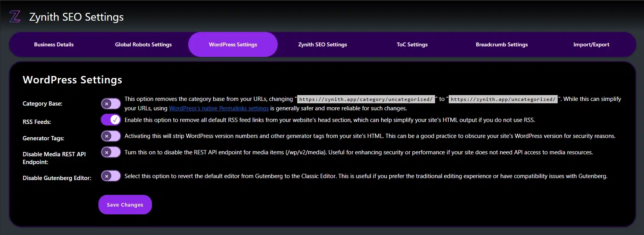
Task: Enable Disable Media REST API Endpoint switch
Action: (x=111, y=152)
